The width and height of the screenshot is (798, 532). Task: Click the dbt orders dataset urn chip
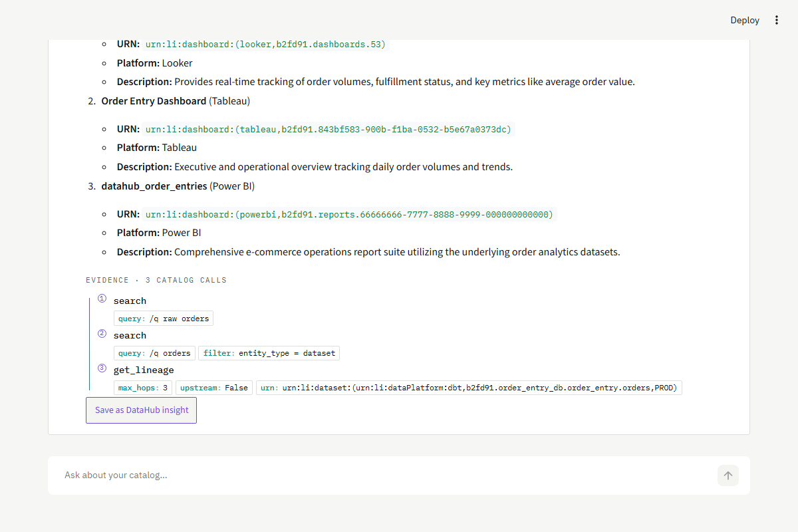tap(469, 388)
